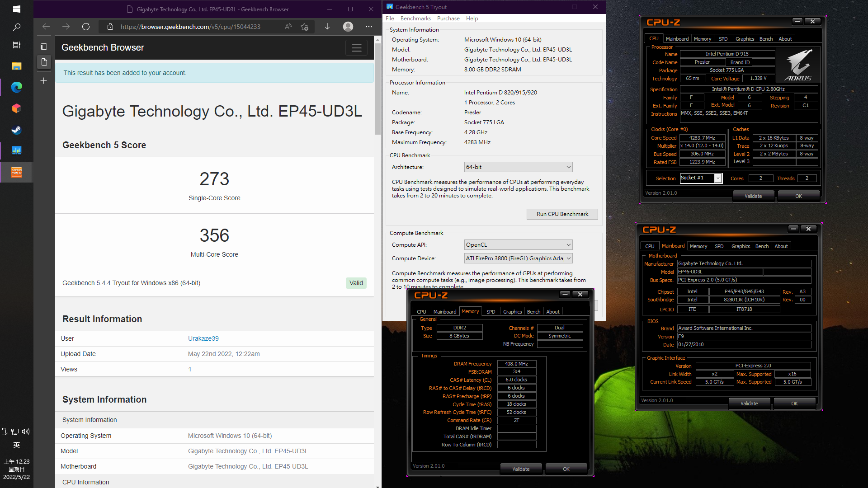Open Edge downloads icon
The image size is (868, 488).
(x=327, y=27)
